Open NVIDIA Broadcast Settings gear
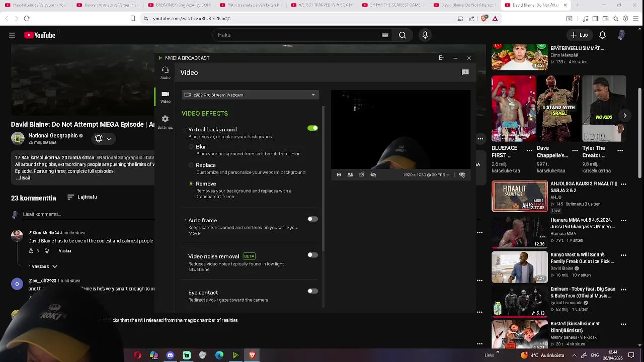 coord(165,122)
